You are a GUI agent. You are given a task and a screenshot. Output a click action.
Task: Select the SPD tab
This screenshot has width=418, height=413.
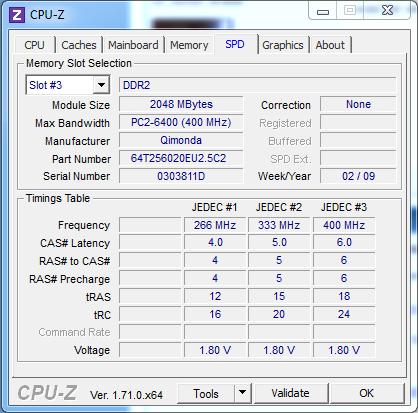(x=235, y=44)
